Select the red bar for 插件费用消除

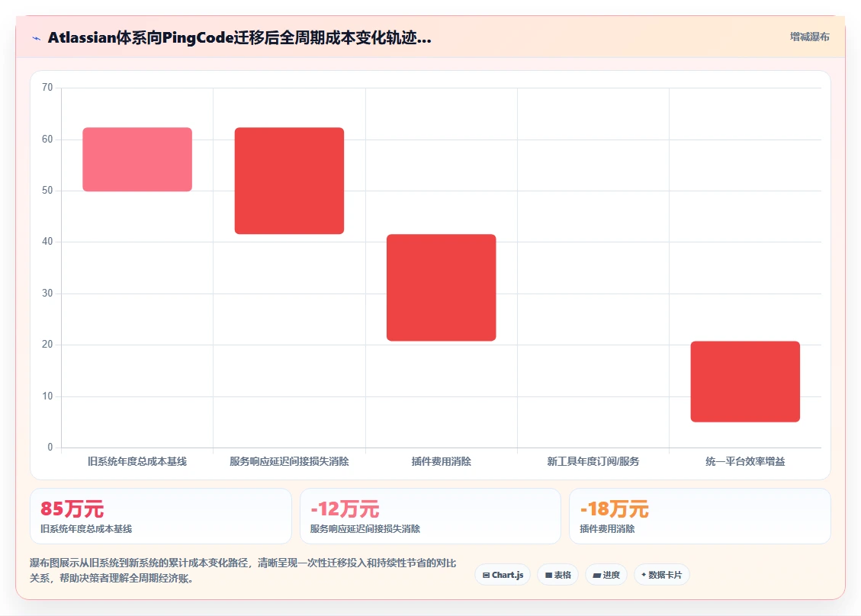point(442,287)
